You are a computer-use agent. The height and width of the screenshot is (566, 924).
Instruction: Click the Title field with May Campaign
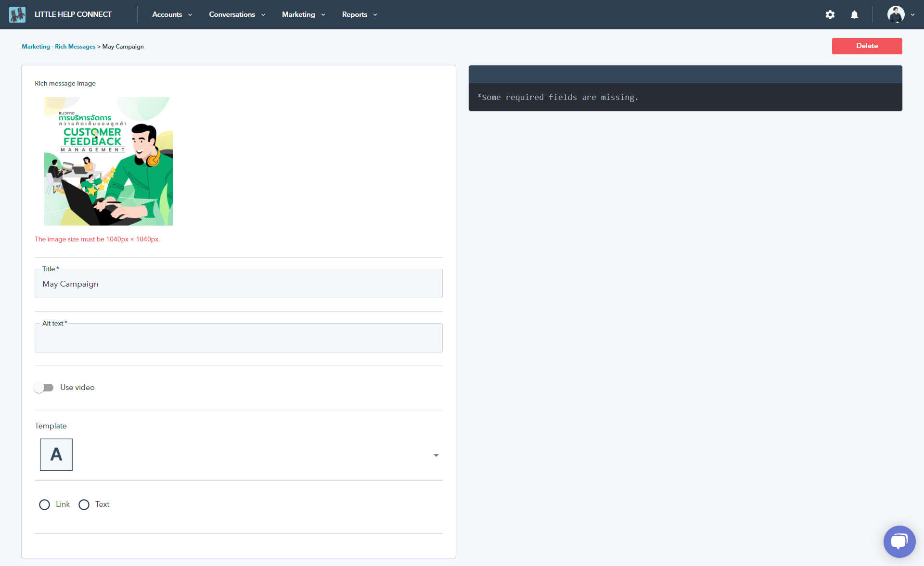point(239,283)
